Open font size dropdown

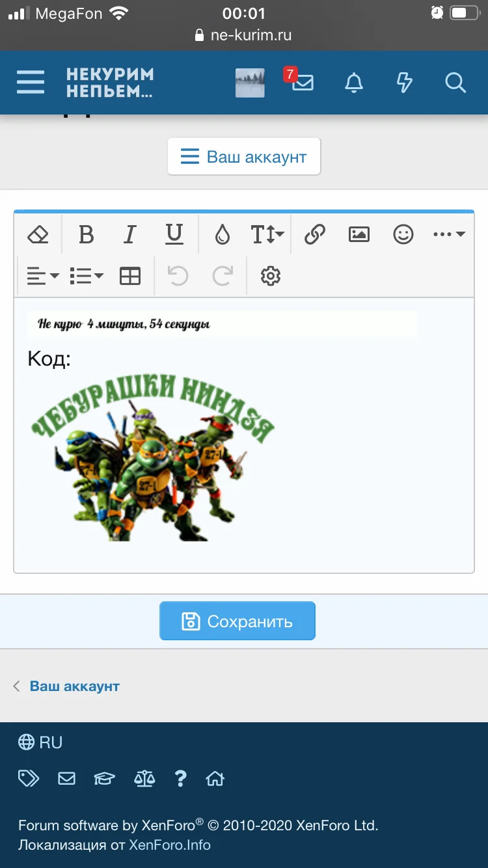pos(267,234)
